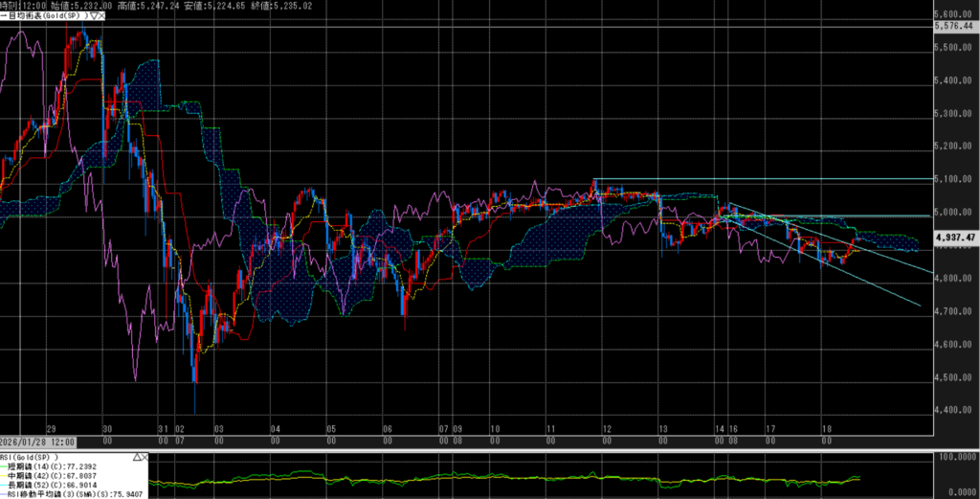Click the current price tag 4,937.47

(x=955, y=237)
